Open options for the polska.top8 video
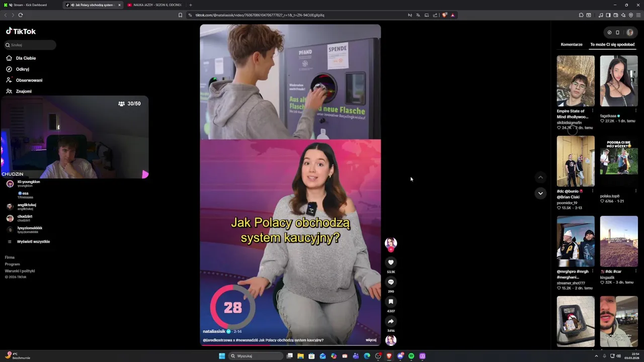The width and height of the screenshot is (644, 362). pos(635,191)
